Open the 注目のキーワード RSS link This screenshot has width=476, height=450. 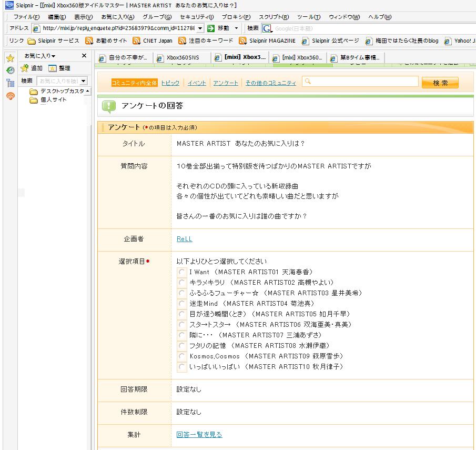pyautogui.click(x=206, y=41)
